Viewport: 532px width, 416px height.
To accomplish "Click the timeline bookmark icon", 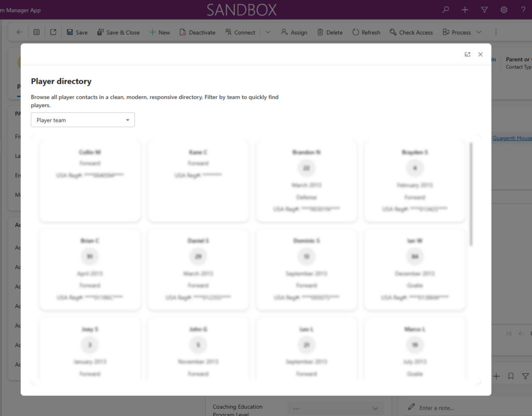I will tap(511, 376).
